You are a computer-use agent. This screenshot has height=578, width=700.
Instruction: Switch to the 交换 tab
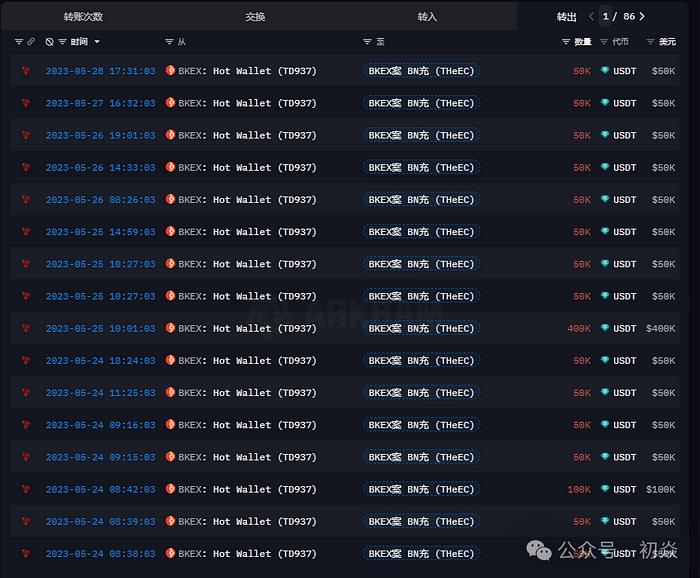click(255, 17)
